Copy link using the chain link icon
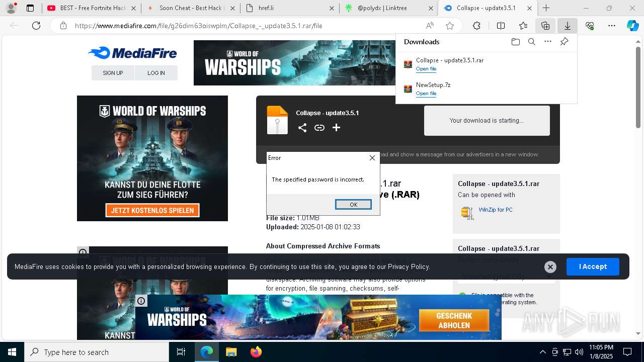The height and width of the screenshot is (362, 644). pos(319,128)
